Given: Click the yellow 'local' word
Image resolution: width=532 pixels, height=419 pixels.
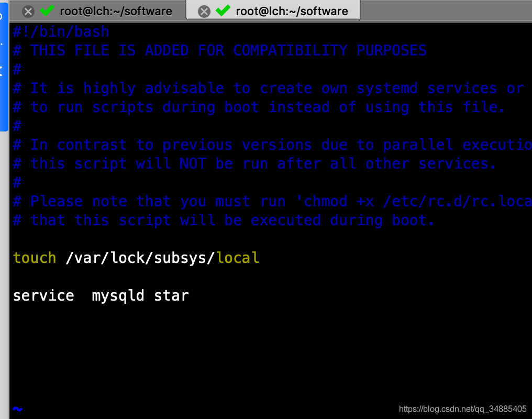Looking at the screenshot, I should click(x=238, y=258).
